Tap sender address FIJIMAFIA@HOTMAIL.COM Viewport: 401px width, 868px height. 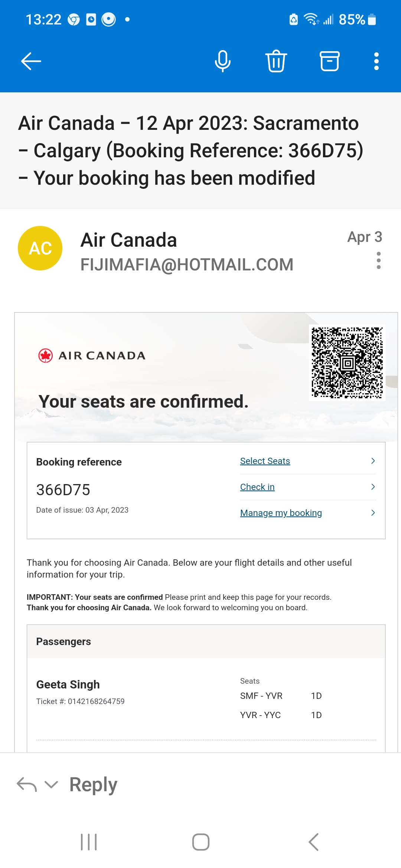point(187,265)
